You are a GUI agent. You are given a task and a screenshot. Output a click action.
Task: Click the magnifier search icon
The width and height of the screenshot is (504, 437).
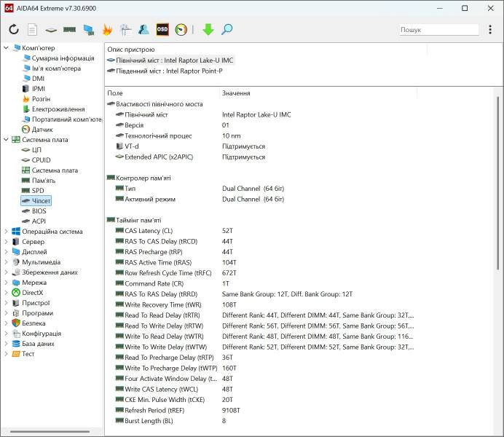pyautogui.click(x=227, y=30)
